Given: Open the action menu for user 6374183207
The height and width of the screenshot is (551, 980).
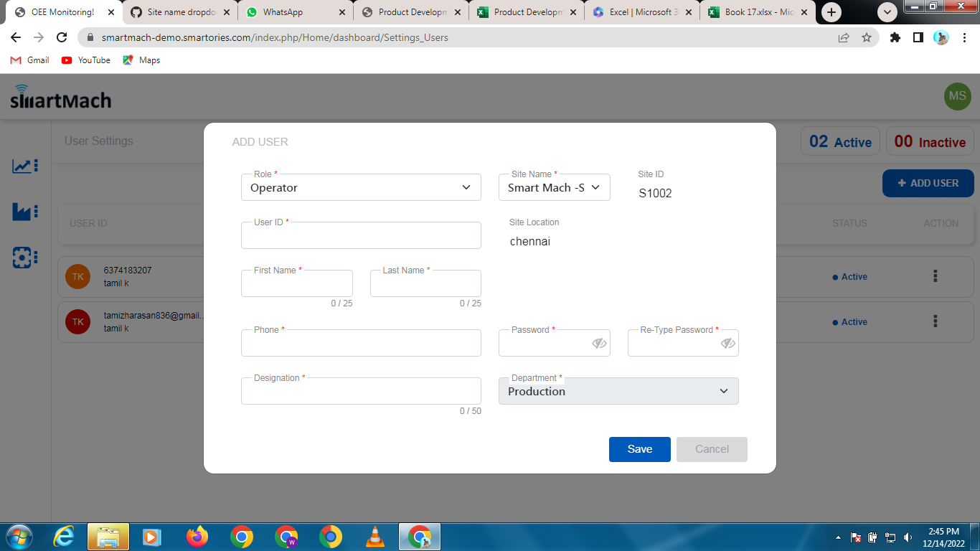Looking at the screenshot, I should coord(935,276).
